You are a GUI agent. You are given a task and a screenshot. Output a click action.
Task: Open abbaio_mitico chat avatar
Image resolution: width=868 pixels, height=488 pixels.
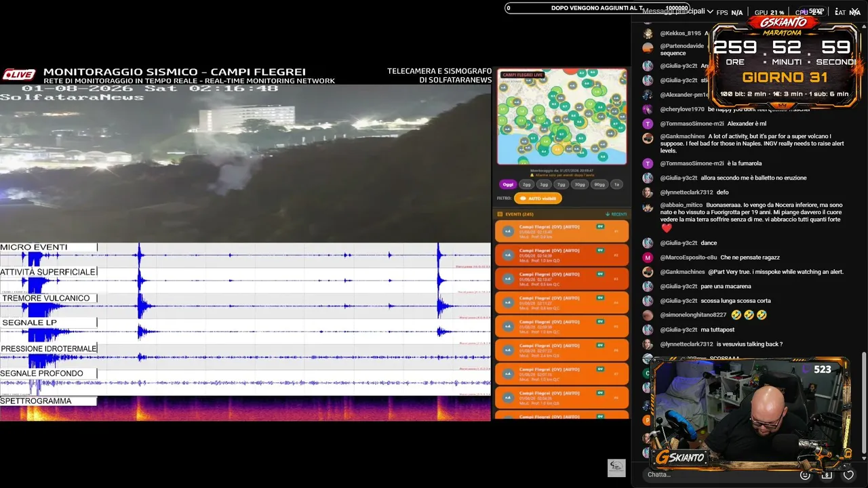pos(648,207)
